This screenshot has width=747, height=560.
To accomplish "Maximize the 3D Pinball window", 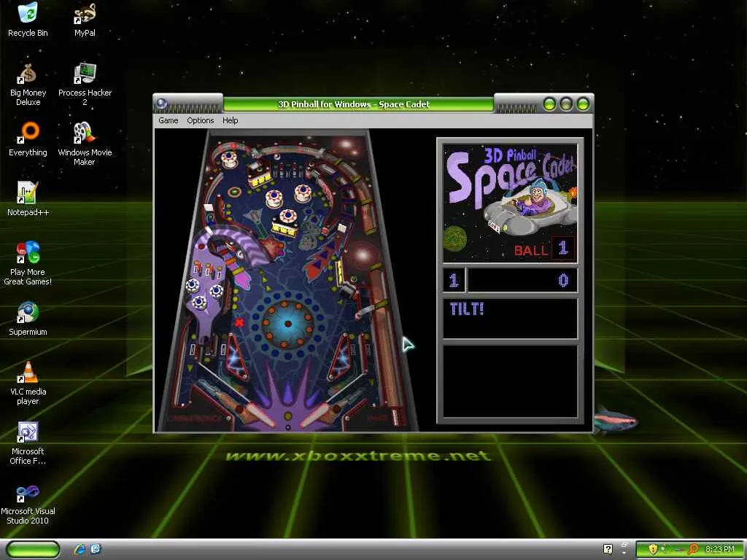I will [x=566, y=104].
